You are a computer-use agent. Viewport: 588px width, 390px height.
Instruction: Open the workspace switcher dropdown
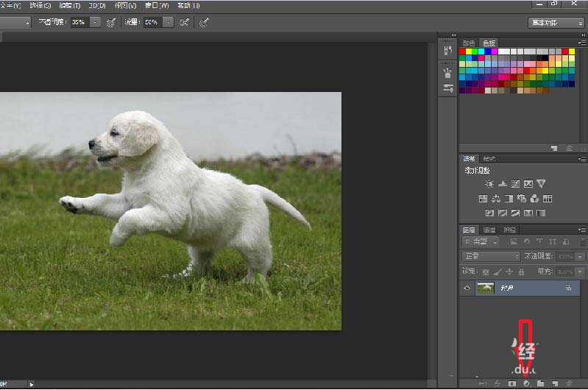click(556, 22)
